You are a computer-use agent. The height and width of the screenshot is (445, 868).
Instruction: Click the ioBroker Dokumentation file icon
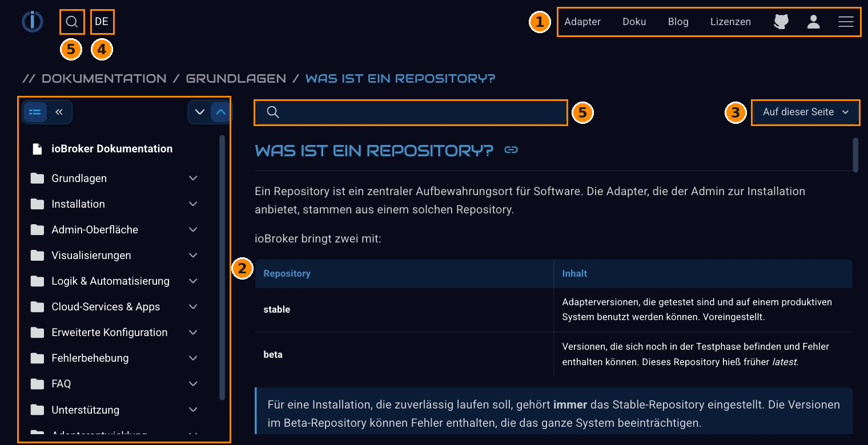(37, 149)
